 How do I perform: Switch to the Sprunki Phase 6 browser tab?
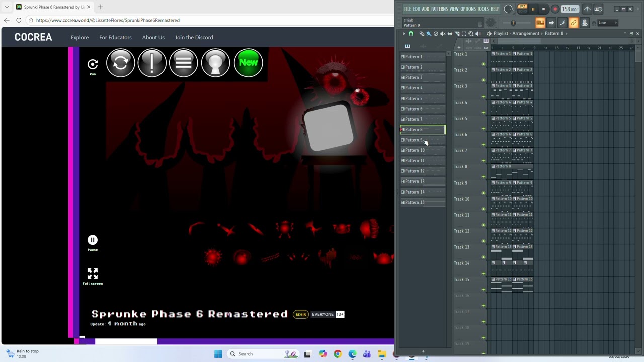(x=53, y=7)
